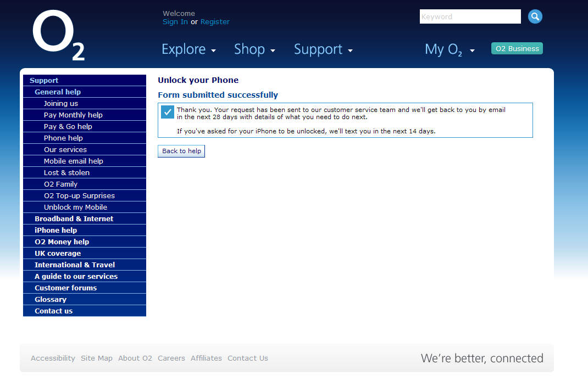Open Unblock my Mobile sidebar item

tap(85, 207)
